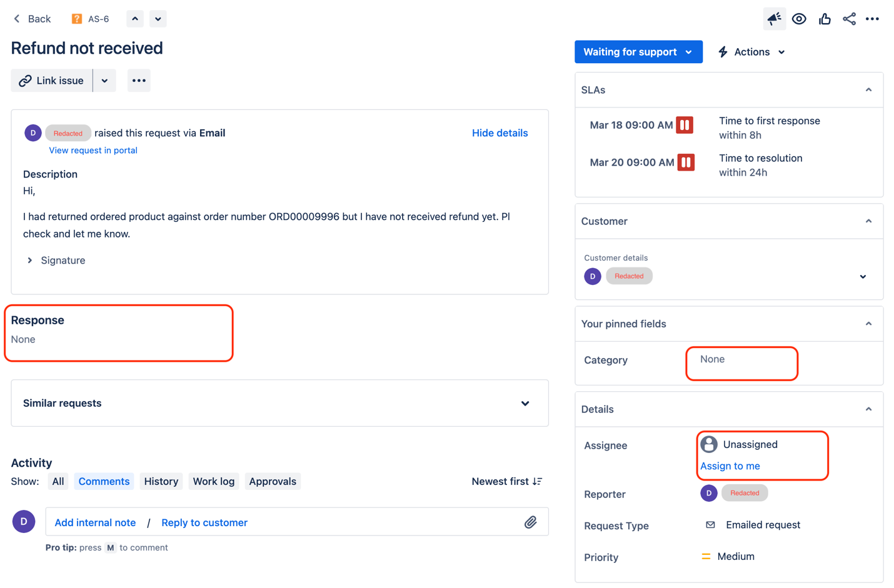Image resolution: width=894 pixels, height=588 pixels.
Task: Collapse the SLAs panel
Action: 868,90
